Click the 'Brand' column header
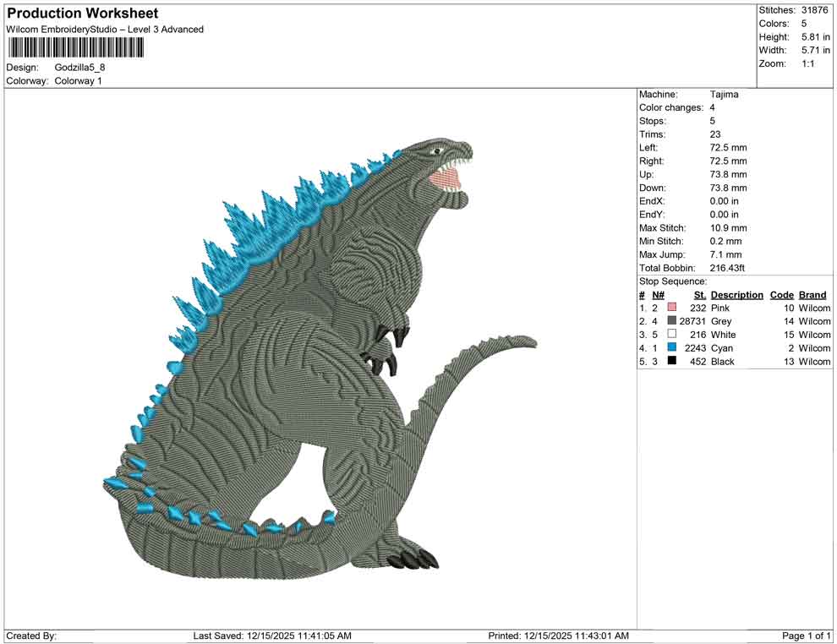The width and height of the screenshot is (837, 644). 812,295
